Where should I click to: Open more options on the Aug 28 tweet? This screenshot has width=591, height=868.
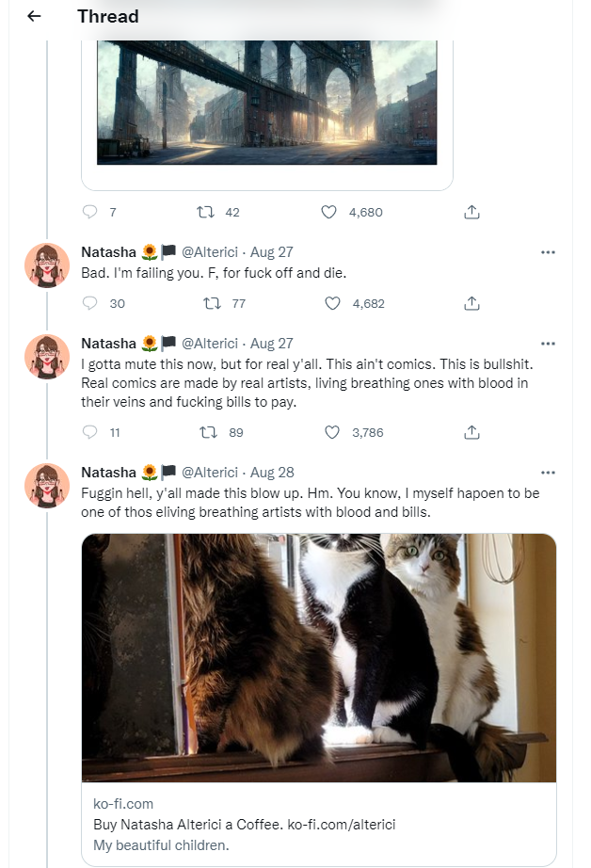pyautogui.click(x=548, y=473)
